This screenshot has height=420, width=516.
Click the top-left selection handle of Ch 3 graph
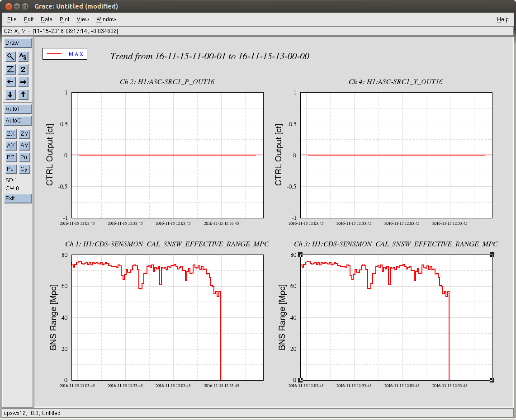[x=300, y=255]
